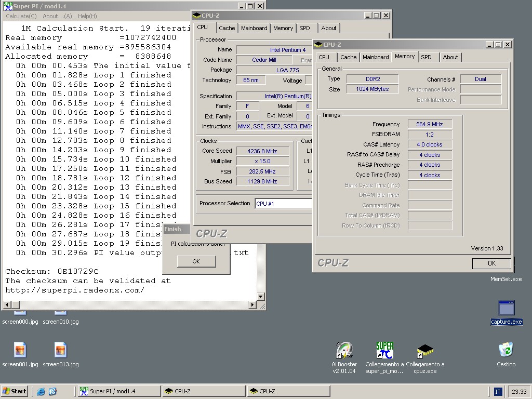Screen dimensions: 532x399
Task: Open the Calculate menu in Super PI
Action: pyautogui.click(x=21, y=16)
